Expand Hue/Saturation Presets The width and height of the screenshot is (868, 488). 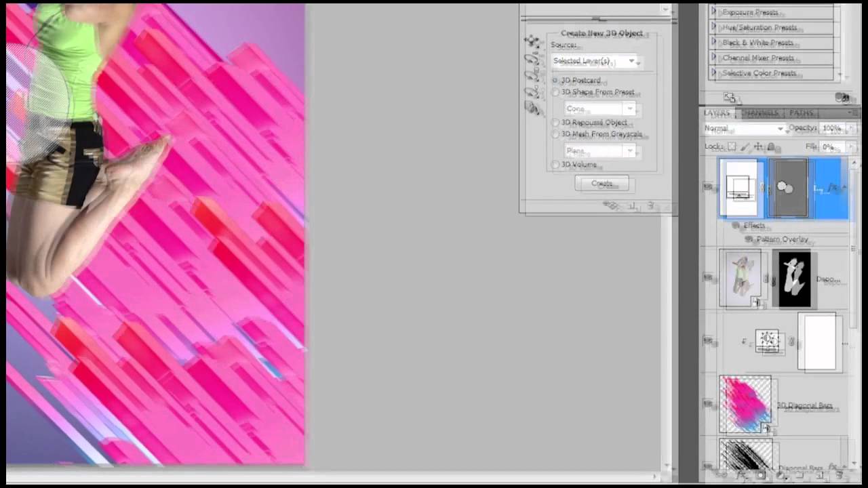click(x=714, y=28)
